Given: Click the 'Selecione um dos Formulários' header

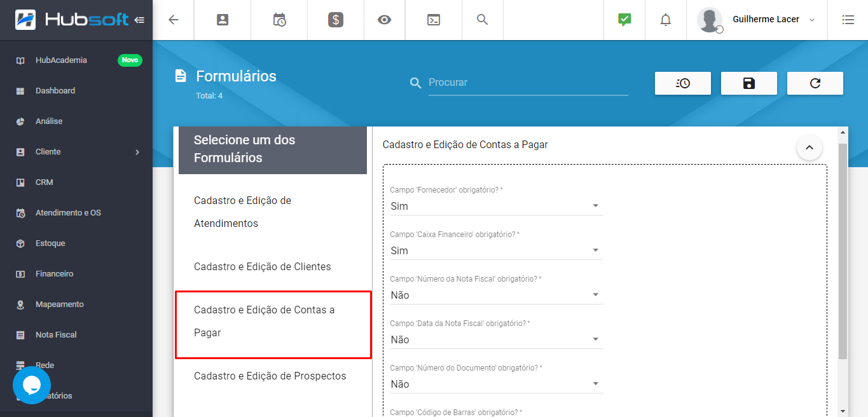Looking at the screenshot, I should 273,149.
